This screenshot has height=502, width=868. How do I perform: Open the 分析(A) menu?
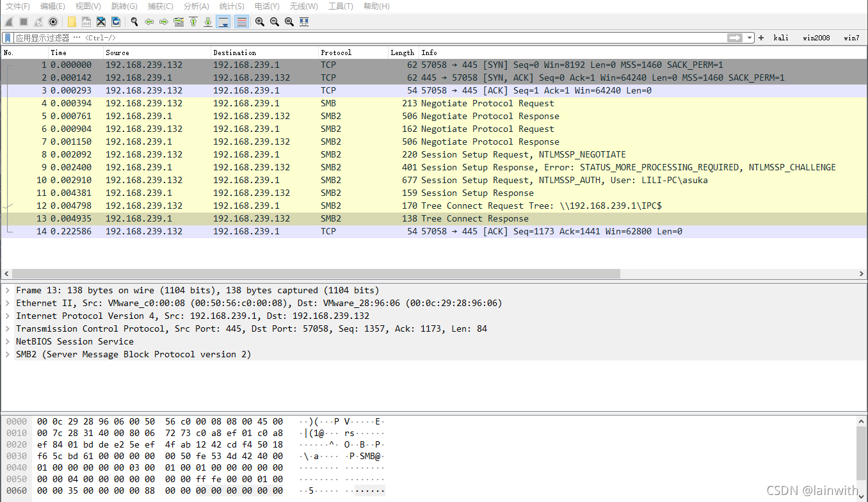pyautogui.click(x=196, y=6)
